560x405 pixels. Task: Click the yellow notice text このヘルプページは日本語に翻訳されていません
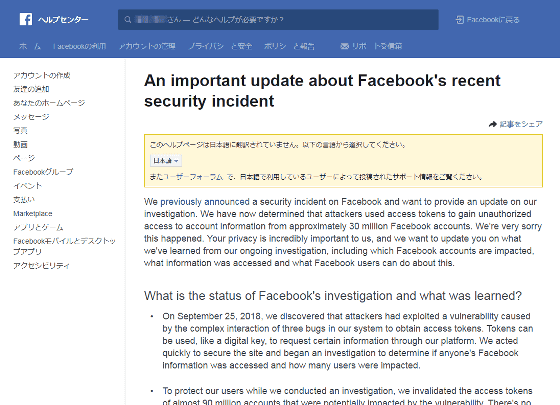point(278,145)
